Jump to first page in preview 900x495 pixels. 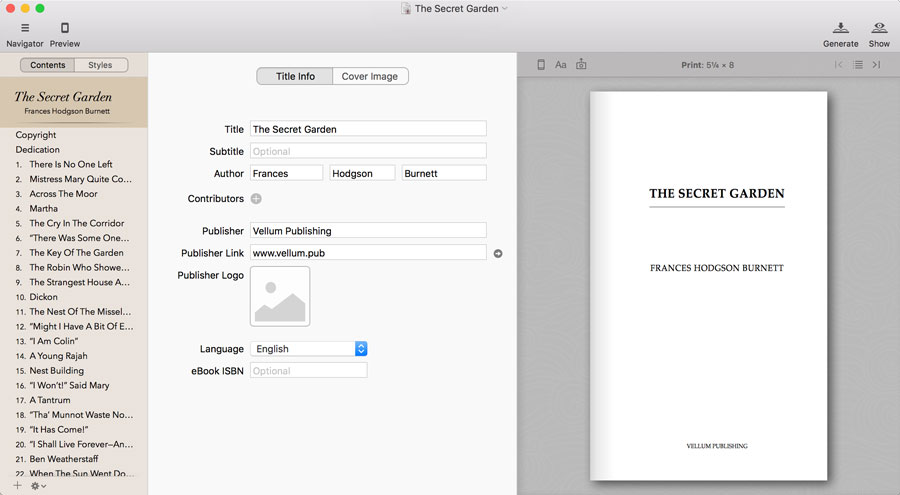[839, 65]
